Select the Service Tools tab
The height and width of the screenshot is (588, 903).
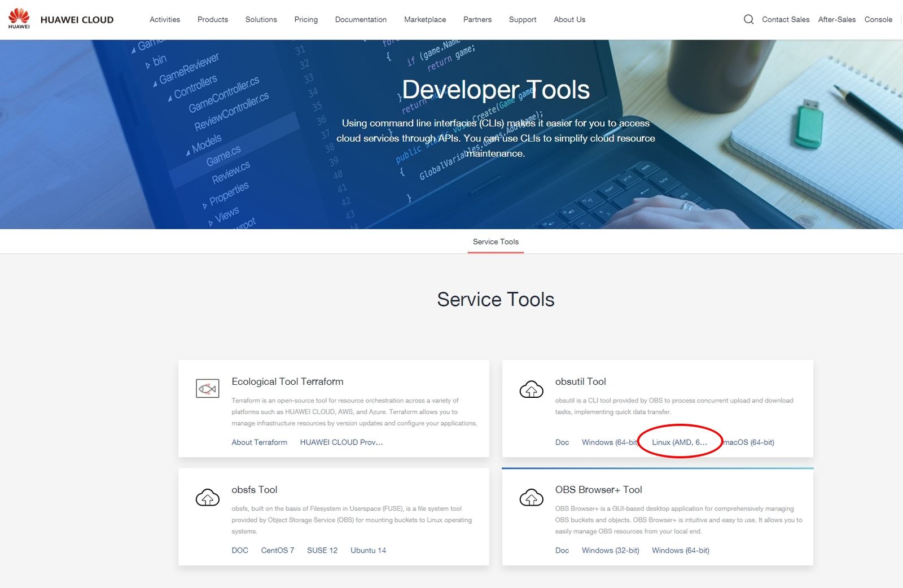tap(495, 242)
